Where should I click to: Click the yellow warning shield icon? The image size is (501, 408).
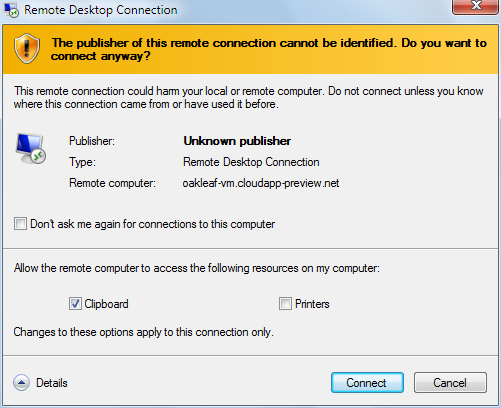(27, 49)
